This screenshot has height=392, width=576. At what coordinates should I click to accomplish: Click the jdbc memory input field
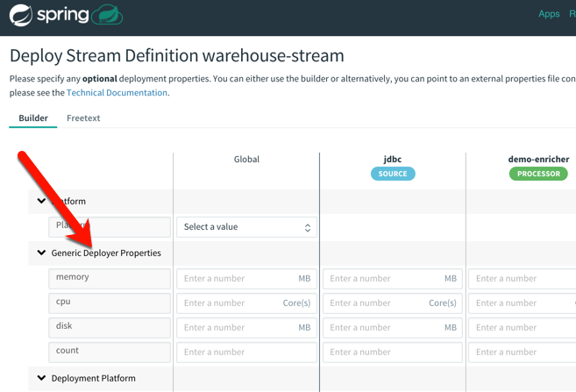click(x=383, y=279)
